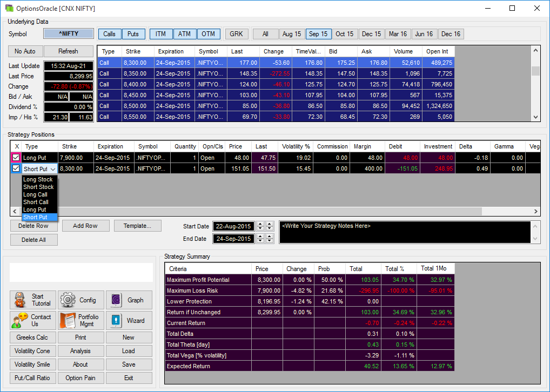The image size is (550, 392).
Task: Increase the Start Date with the first up stepper
Action: point(260,224)
